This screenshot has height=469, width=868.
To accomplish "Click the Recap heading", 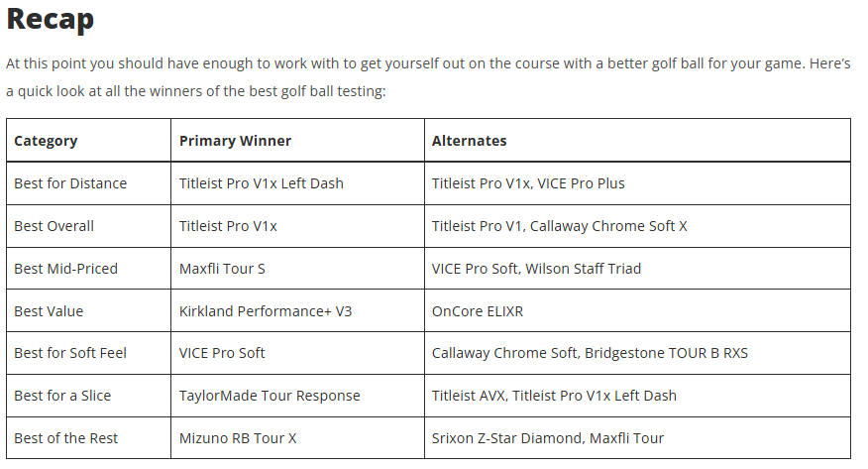I will 50,20.
